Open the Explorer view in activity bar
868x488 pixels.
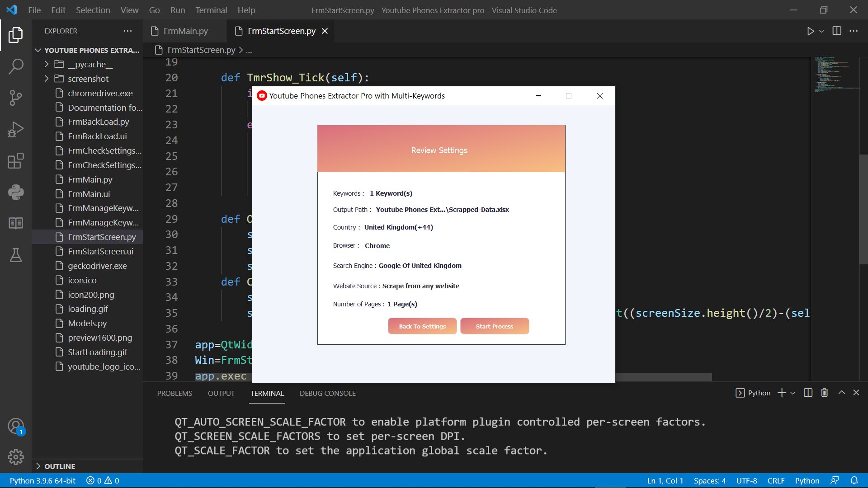[x=16, y=35]
